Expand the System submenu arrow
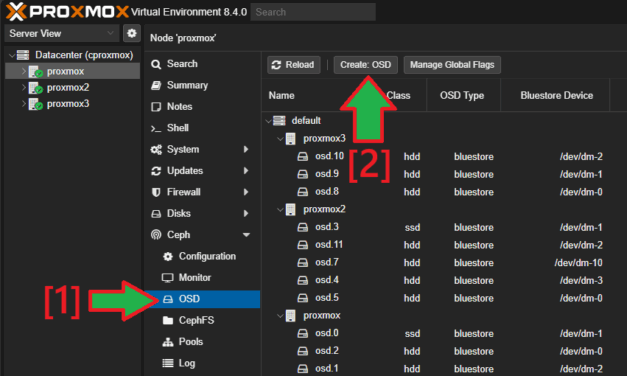 coord(246,149)
